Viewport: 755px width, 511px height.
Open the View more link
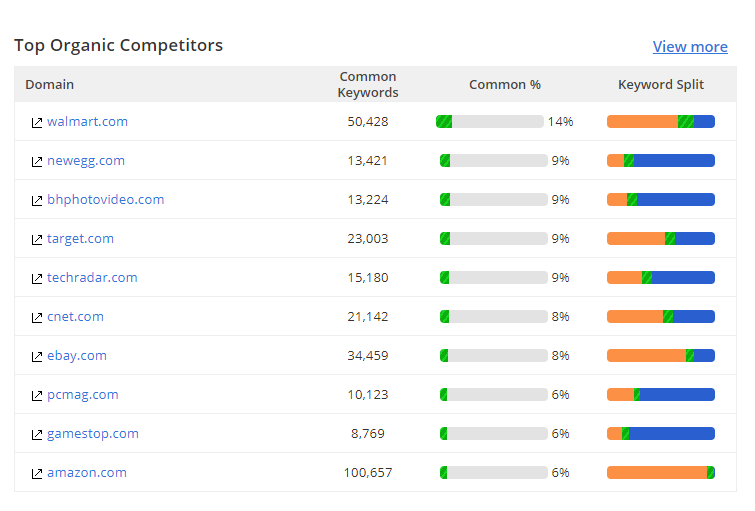[x=690, y=47]
